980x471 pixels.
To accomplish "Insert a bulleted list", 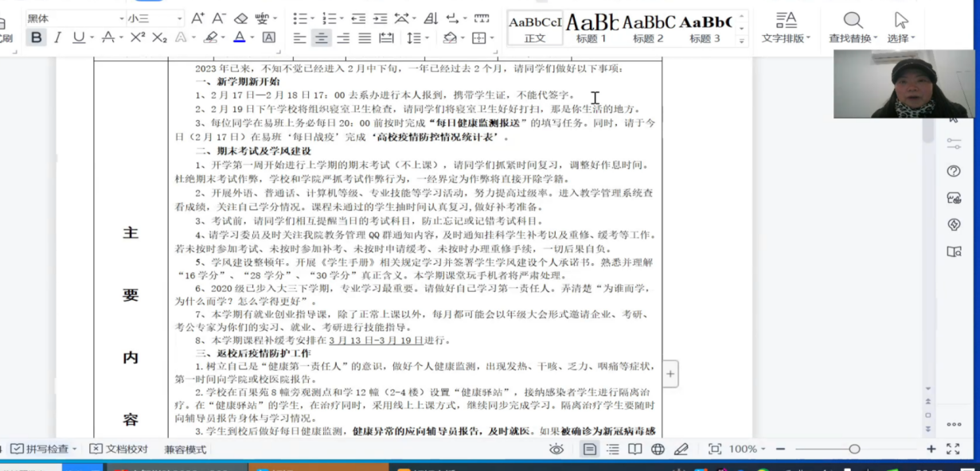I will tap(299, 18).
